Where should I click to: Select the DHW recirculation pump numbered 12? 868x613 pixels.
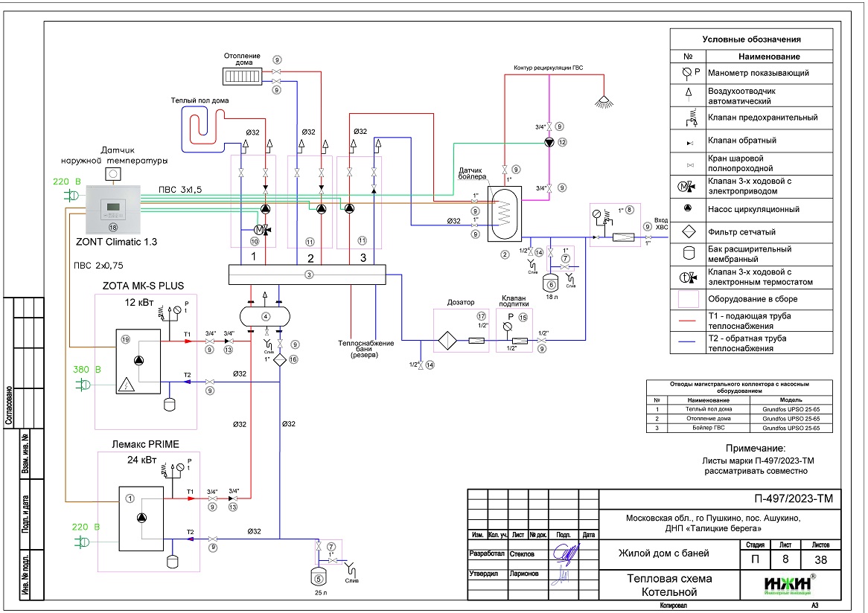pyautogui.click(x=549, y=141)
